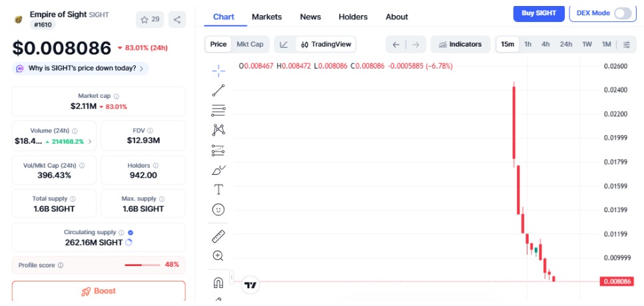Select the Text annotation tool

coord(218,190)
